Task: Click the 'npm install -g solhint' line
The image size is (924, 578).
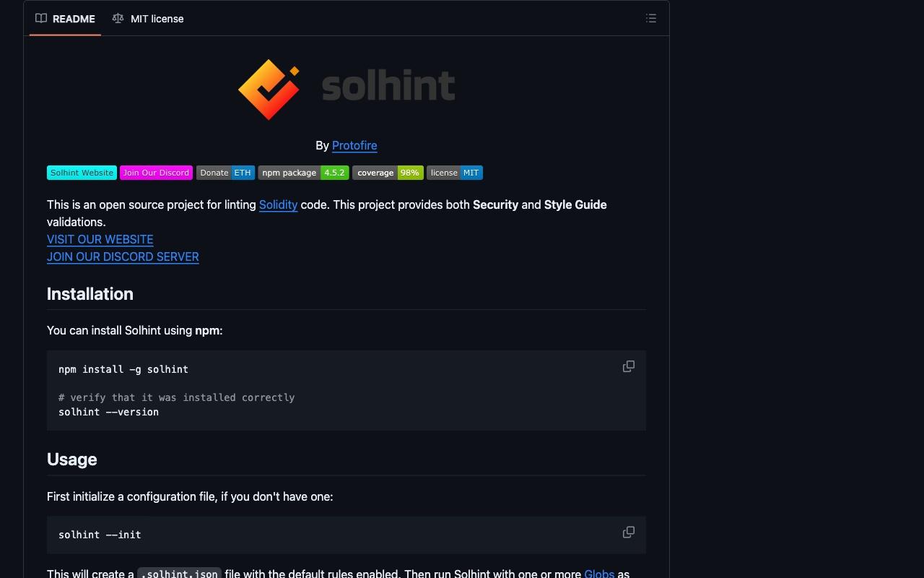Action: click(x=123, y=369)
